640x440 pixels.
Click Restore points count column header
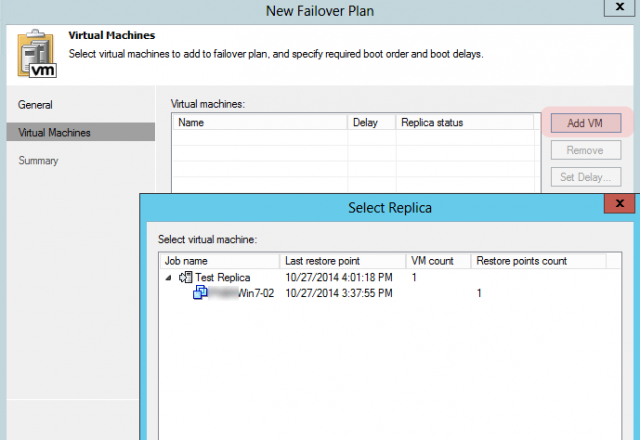coord(535,261)
